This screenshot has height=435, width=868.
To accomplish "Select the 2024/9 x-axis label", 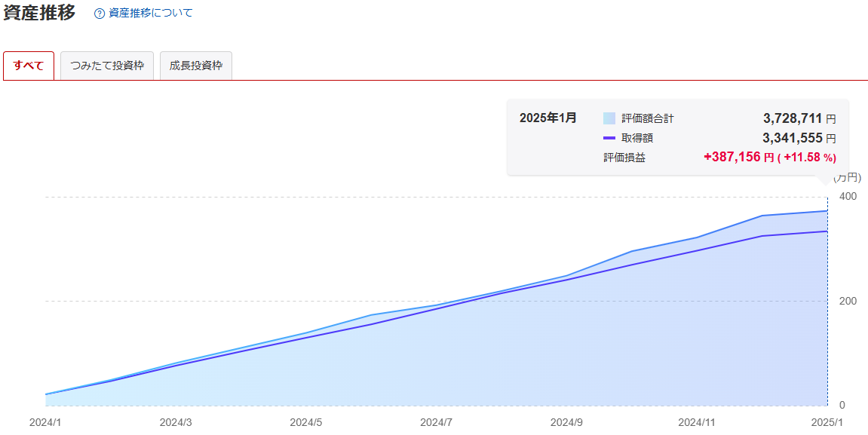I will [566, 422].
